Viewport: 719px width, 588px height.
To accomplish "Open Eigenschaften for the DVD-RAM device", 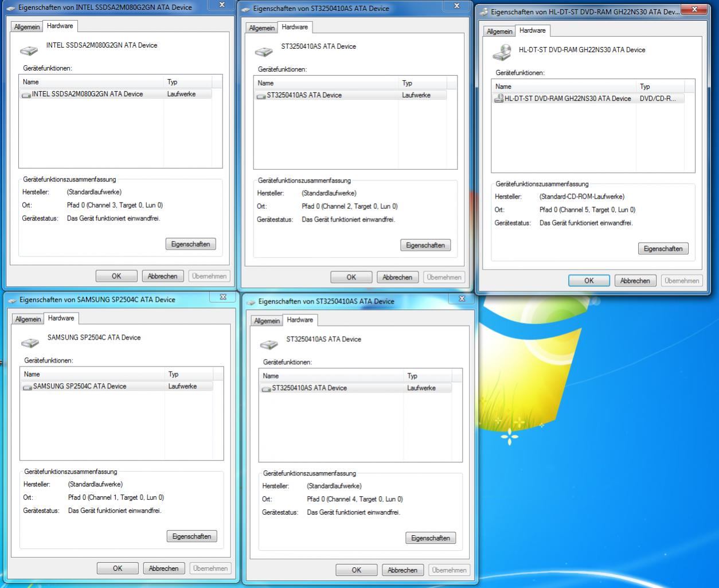I will pos(663,248).
